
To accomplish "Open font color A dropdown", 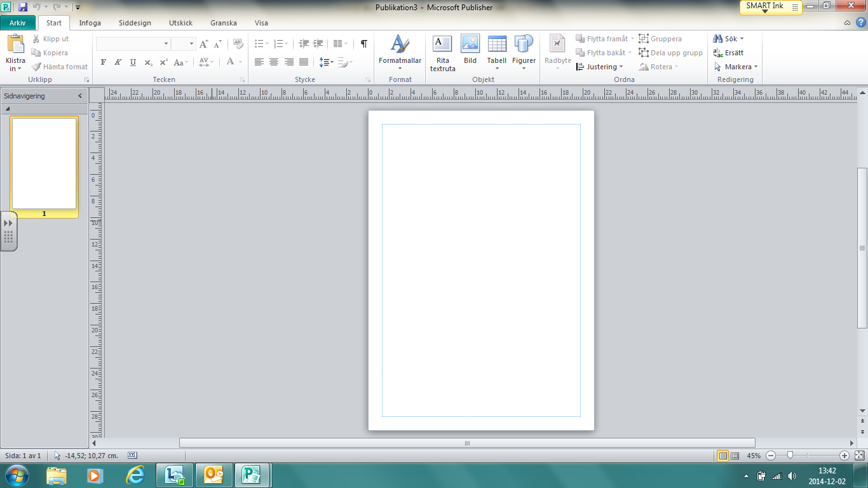I will pos(240,62).
